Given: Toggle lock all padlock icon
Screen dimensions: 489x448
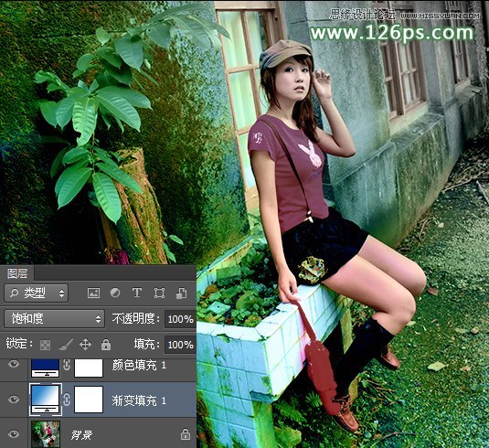Looking at the screenshot, I should [x=106, y=344].
